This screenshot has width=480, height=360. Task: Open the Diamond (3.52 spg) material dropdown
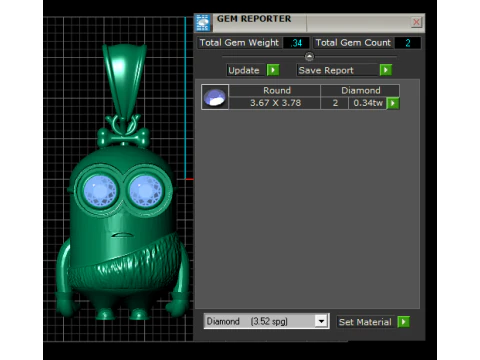[x=321, y=321]
